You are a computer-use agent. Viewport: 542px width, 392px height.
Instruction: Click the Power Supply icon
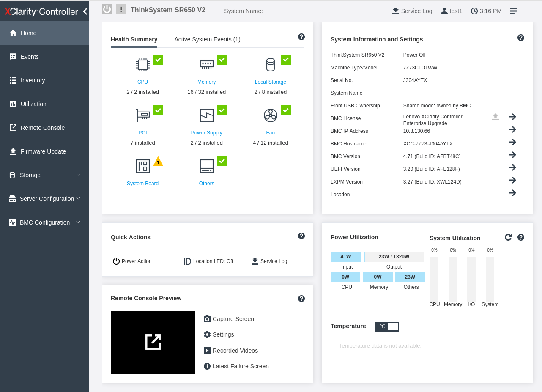pyautogui.click(x=207, y=115)
